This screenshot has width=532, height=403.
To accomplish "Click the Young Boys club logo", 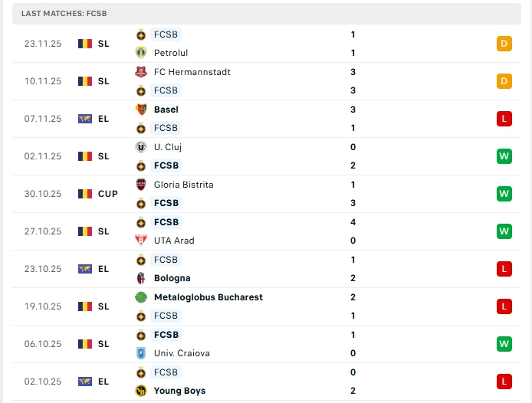I will tap(141, 391).
